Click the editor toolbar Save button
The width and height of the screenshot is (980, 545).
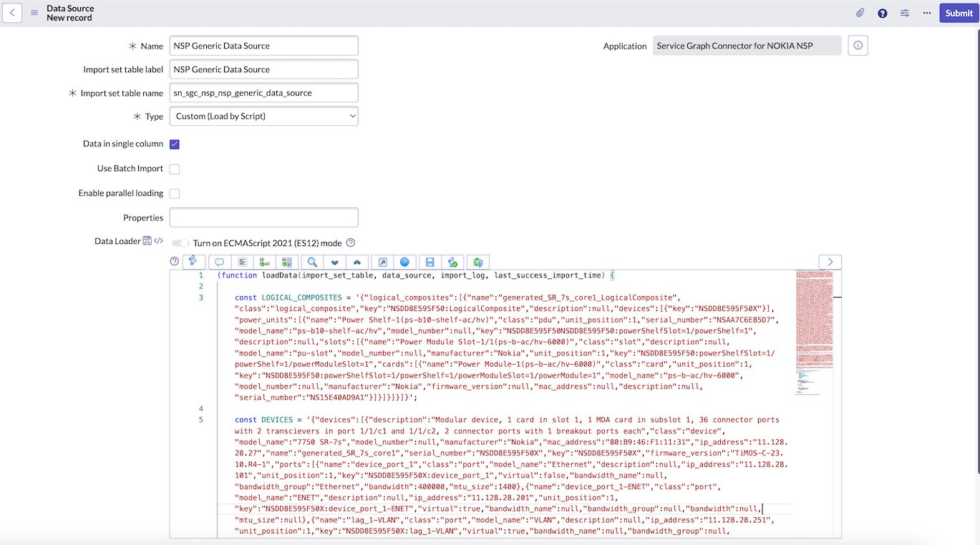[430, 262]
